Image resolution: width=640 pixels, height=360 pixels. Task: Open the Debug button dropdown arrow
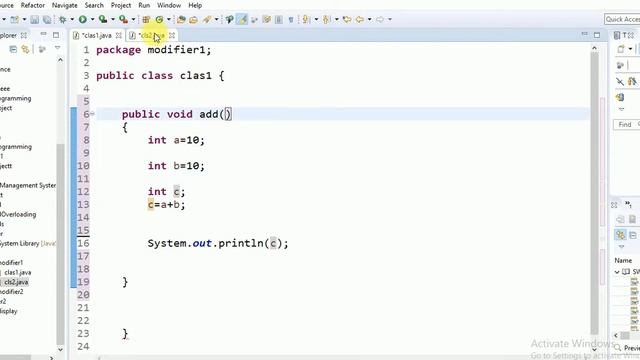[72, 19]
